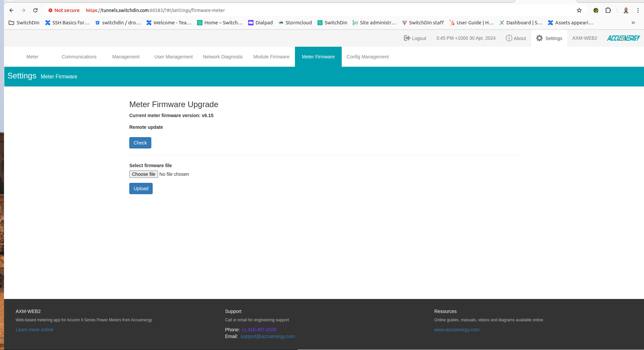Screen dimensions: 644x350
Task: Click the browser address bar URL
Action: pyautogui.click(x=155, y=10)
